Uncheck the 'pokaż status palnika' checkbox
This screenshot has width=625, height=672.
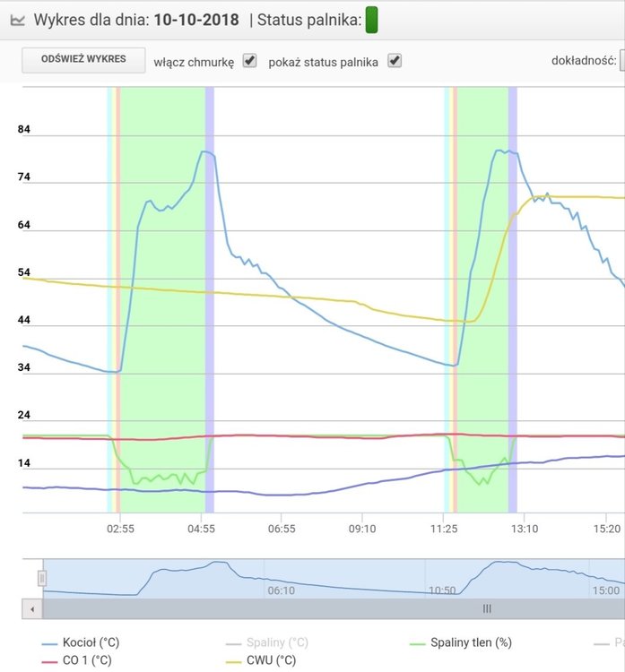click(x=394, y=61)
